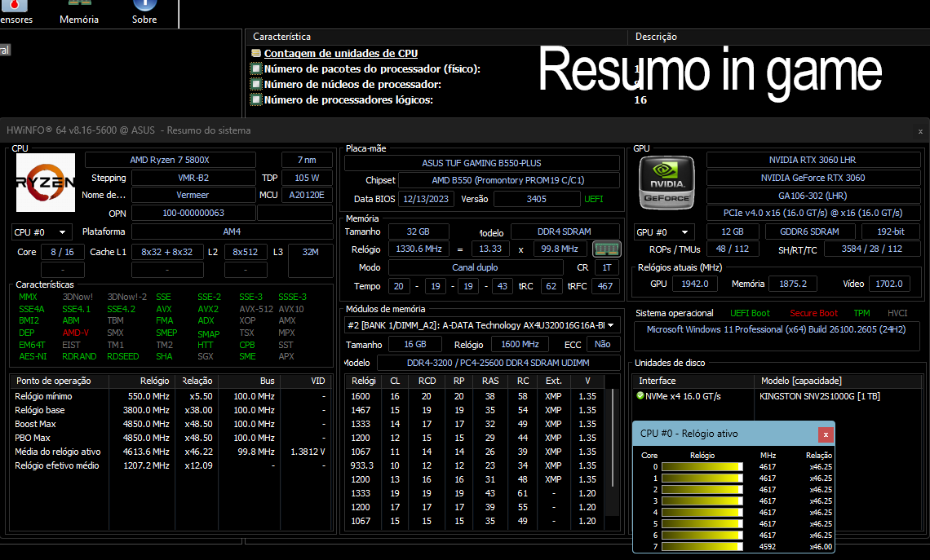This screenshot has height=560, width=930.
Task: Expand the memory module BANK 1/DIMM_A2 dropdown
Action: pos(481,325)
